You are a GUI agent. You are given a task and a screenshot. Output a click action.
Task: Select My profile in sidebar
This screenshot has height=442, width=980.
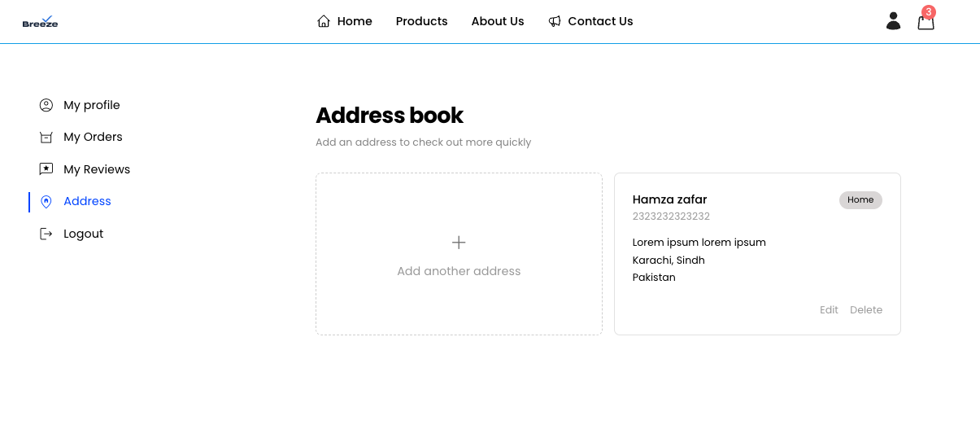pyautogui.click(x=92, y=105)
